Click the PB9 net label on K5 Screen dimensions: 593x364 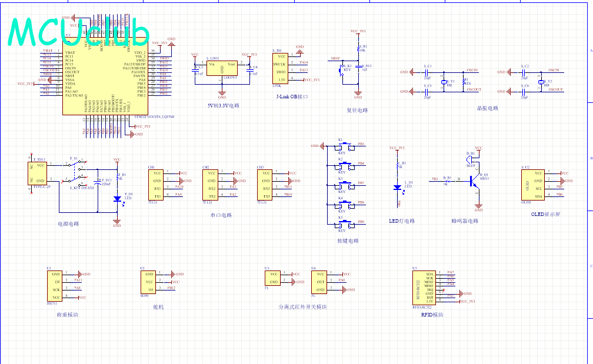coord(361,222)
